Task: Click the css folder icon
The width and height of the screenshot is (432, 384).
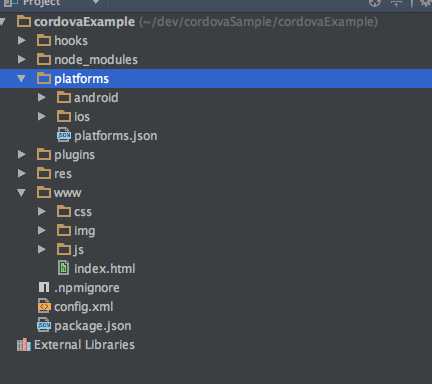Action: [64, 211]
